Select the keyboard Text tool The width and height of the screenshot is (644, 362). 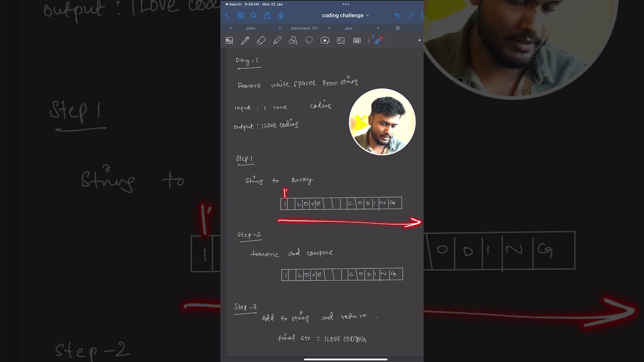click(357, 41)
